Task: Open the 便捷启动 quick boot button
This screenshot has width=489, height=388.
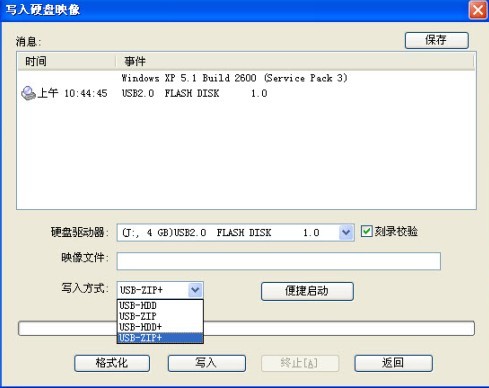Action: click(x=307, y=291)
